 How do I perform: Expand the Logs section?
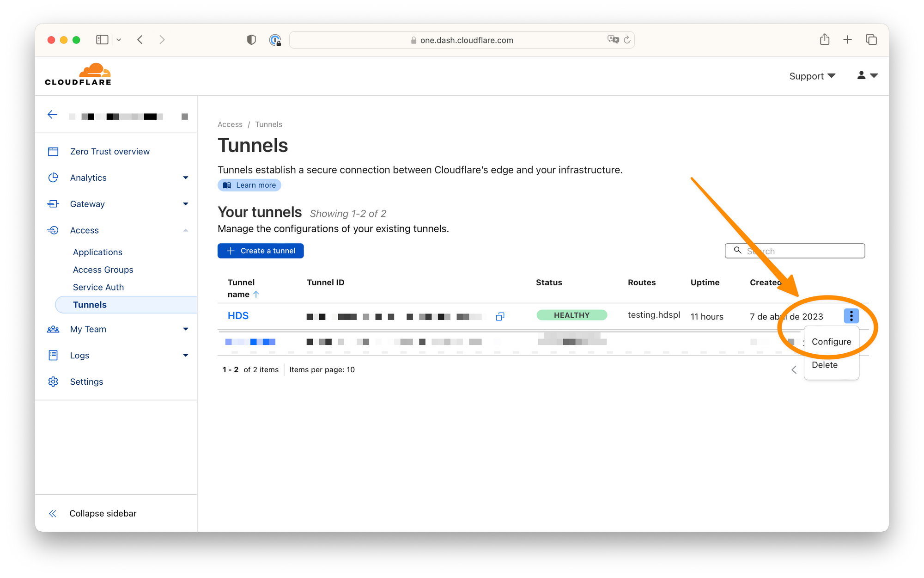click(185, 356)
